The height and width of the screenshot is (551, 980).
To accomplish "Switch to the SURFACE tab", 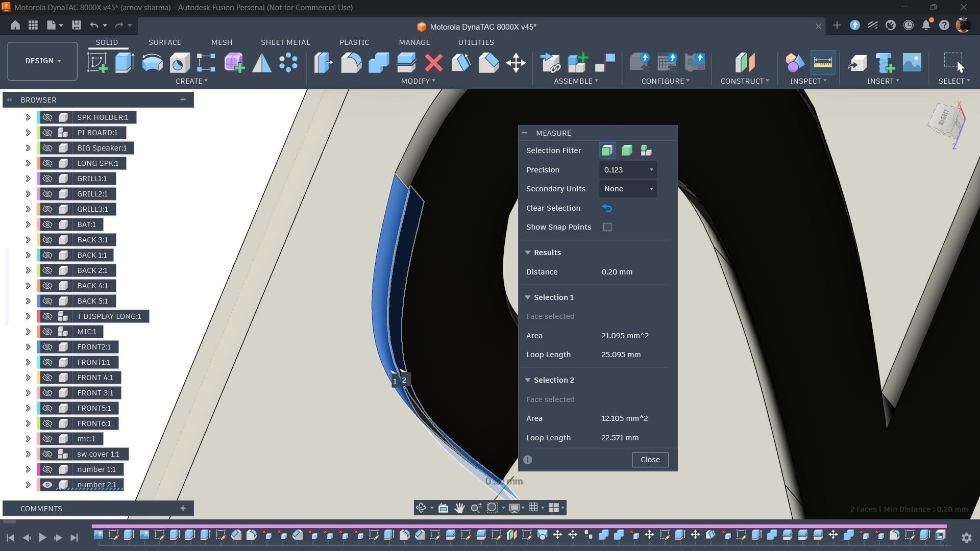I will point(165,42).
